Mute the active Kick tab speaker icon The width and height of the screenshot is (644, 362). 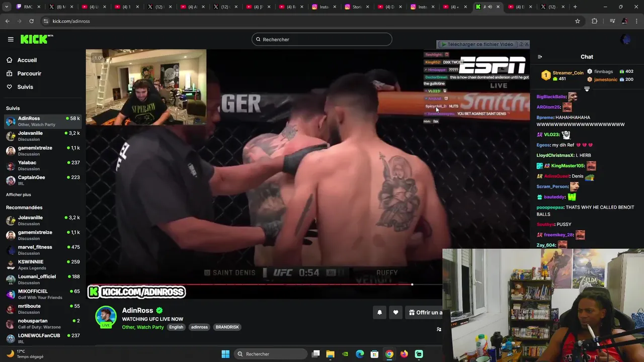click(490, 7)
